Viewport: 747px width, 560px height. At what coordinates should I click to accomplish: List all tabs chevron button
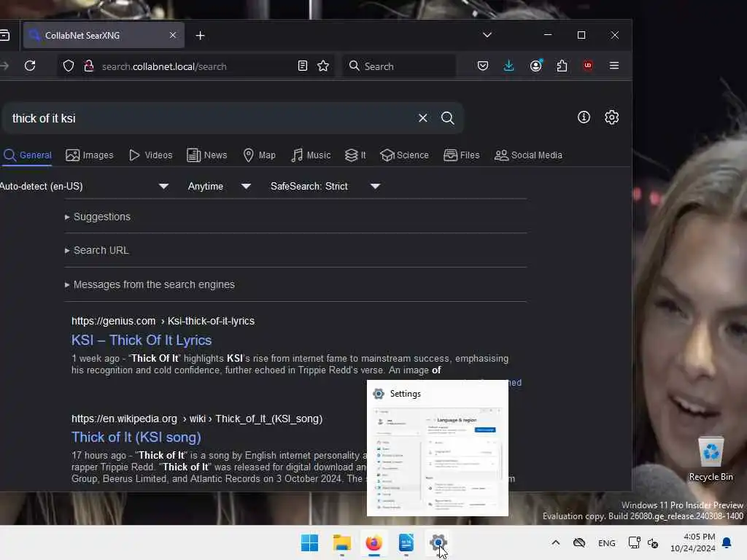tap(487, 35)
